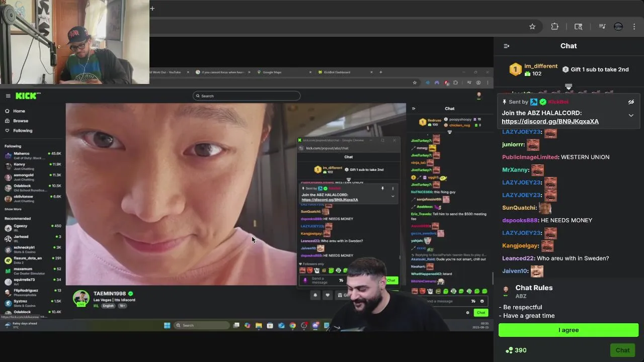Click the dimmed Chat send button
This screenshot has height=362, width=644.
click(x=622, y=350)
